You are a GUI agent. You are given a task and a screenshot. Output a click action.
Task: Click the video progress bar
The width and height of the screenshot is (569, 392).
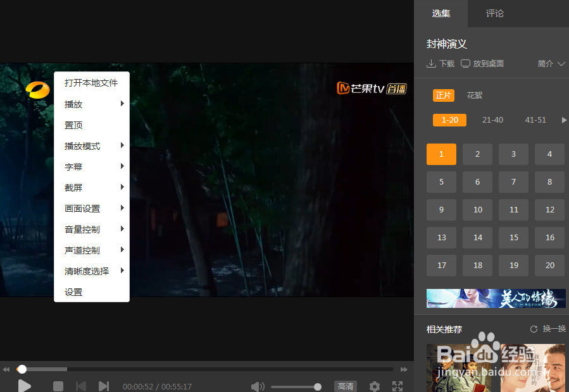[x=205, y=369]
